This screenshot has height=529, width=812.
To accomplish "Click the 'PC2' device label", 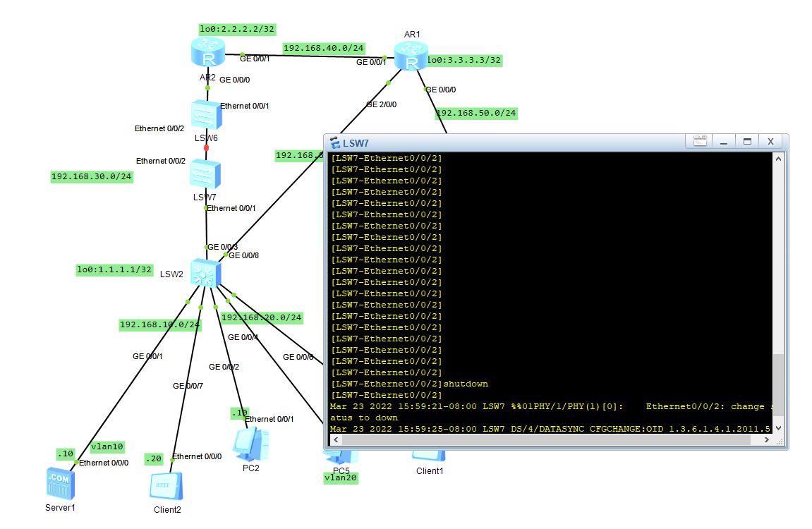I will pyautogui.click(x=251, y=468).
